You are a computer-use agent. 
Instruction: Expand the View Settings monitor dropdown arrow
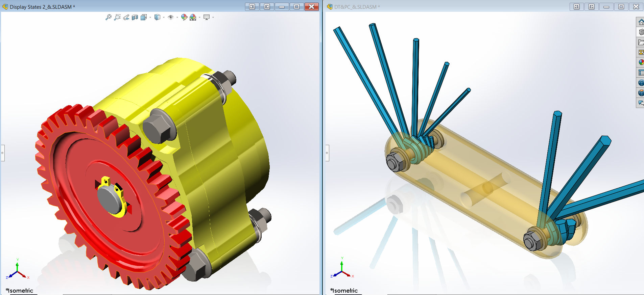pos(213,18)
